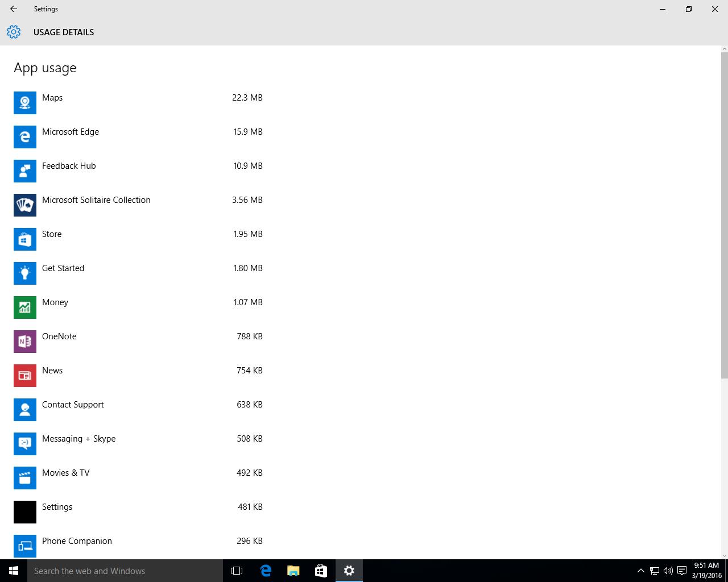Click the Phone Companion app icon
Image resolution: width=728 pixels, height=582 pixels.
pyautogui.click(x=25, y=546)
